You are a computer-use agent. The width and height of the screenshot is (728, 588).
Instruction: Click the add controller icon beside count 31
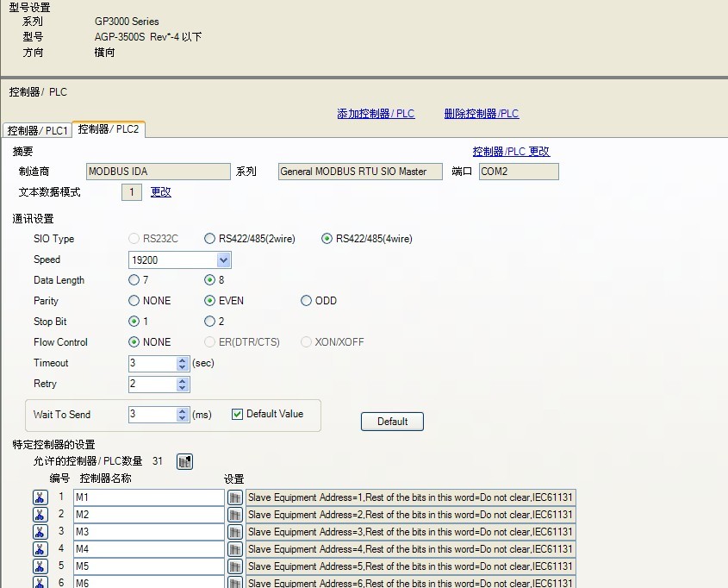[x=184, y=462]
